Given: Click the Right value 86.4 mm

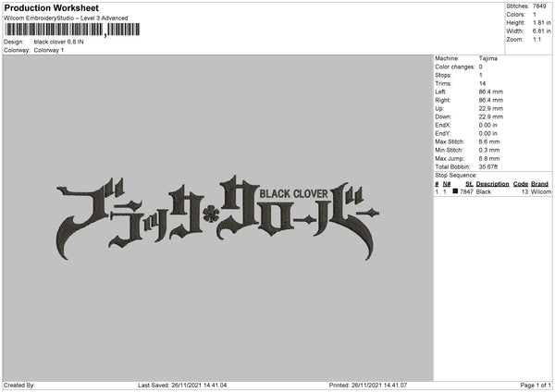Looking at the screenshot, I should coord(491,100).
